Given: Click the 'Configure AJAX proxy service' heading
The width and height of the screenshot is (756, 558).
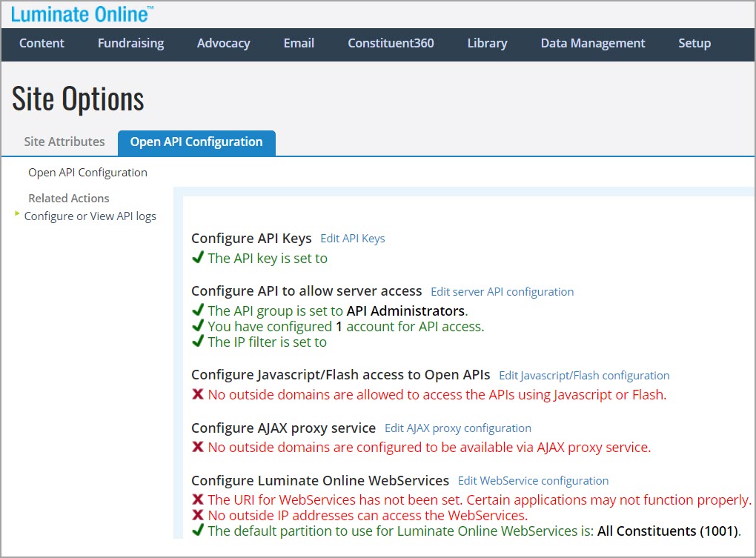Looking at the screenshot, I should (x=283, y=428).
